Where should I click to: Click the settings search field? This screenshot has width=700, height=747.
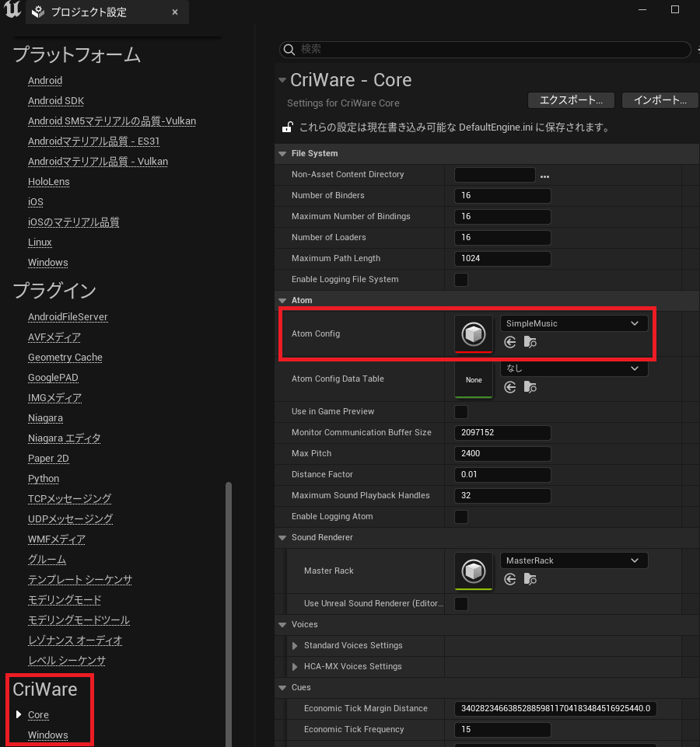(x=485, y=50)
